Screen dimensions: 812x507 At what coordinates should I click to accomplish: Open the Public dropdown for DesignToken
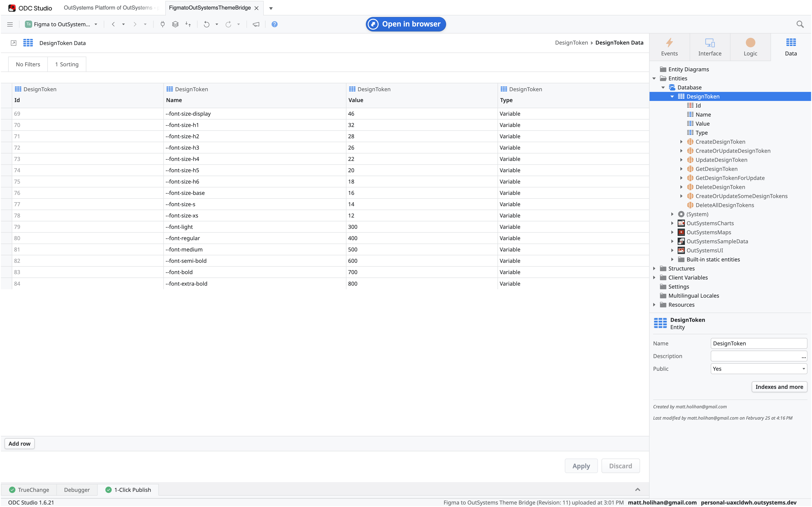click(758, 368)
